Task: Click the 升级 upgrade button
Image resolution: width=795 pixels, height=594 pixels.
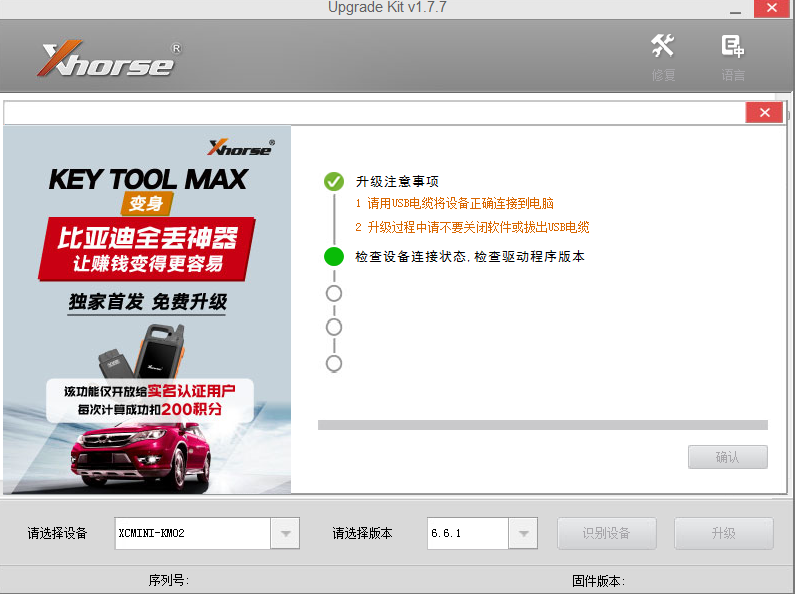Action: coord(724,533)
